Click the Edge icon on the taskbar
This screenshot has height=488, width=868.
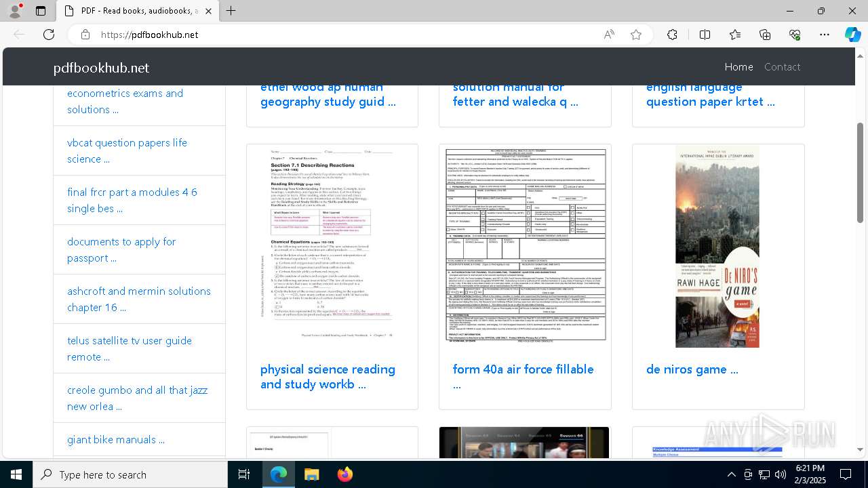click(x=279, y=474)
